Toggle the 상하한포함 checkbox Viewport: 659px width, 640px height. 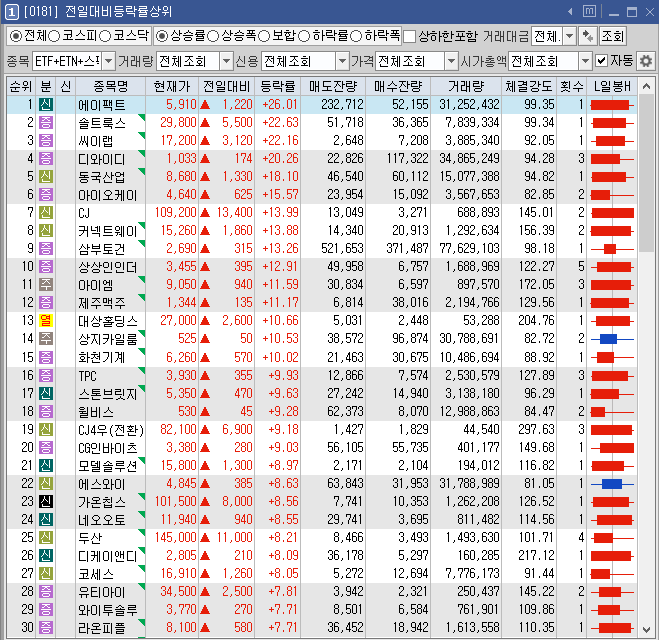point(409,37)
